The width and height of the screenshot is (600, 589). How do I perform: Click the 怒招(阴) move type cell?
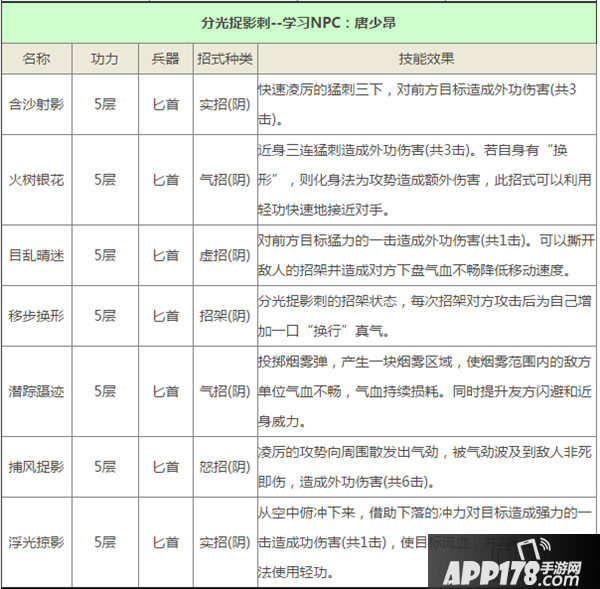(223, 466)
